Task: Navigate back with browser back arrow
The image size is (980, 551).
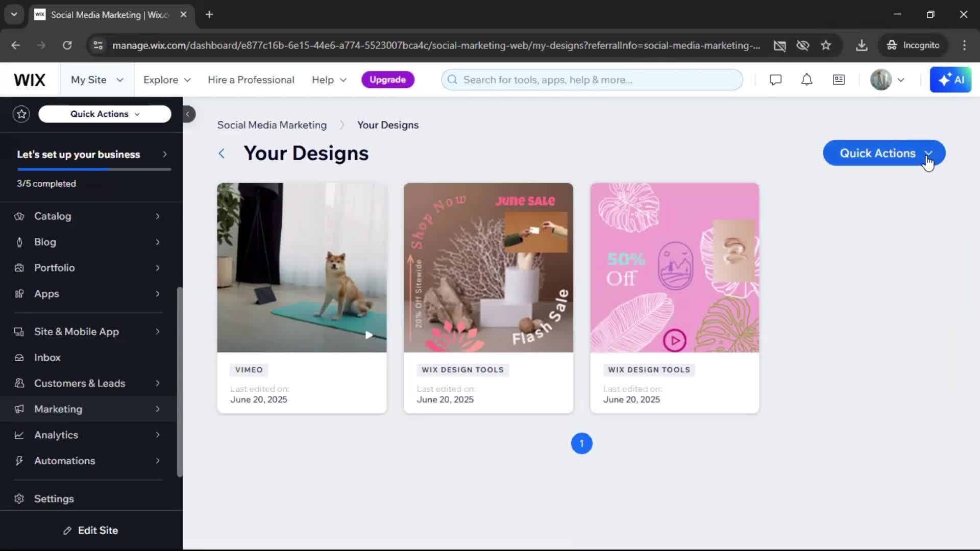Action: 16,45
